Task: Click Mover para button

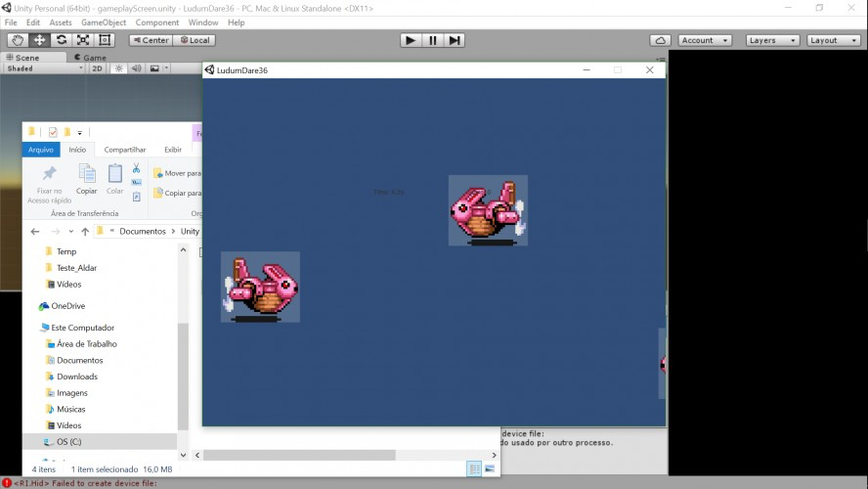Action: pyautogui.click(x=177, y=173)
